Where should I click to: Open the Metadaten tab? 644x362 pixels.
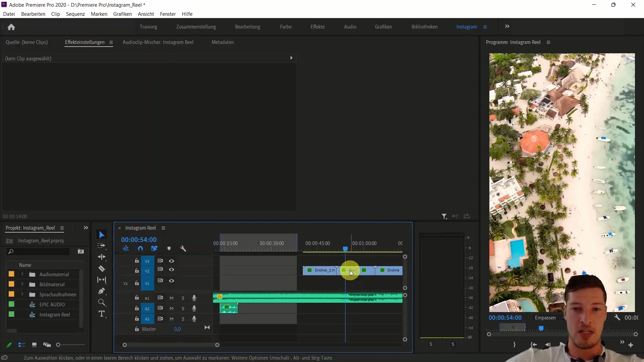click(223, 42)
